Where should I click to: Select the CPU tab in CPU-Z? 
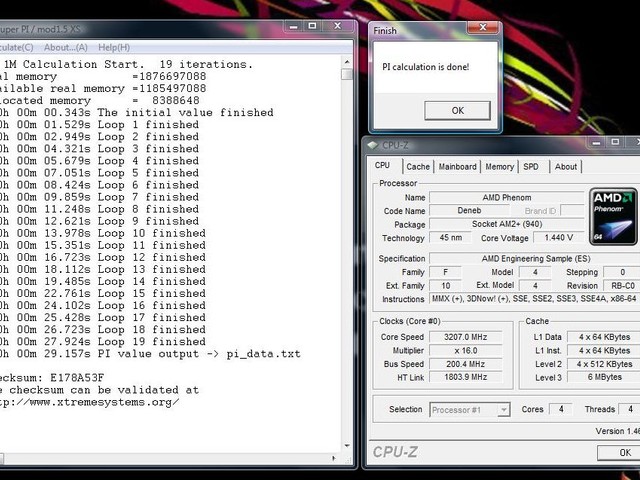pyautogui.click(x=382, y=165)
